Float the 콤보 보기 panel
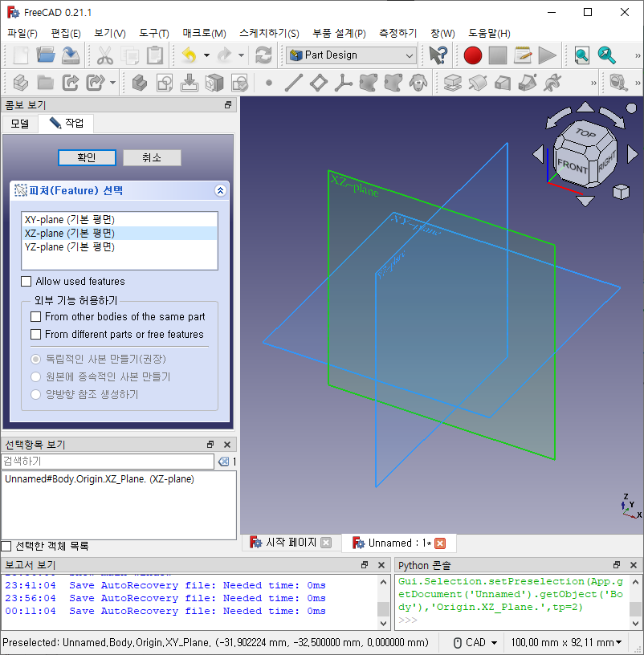This screenshot has height=655, width=644. click(228, 105)
